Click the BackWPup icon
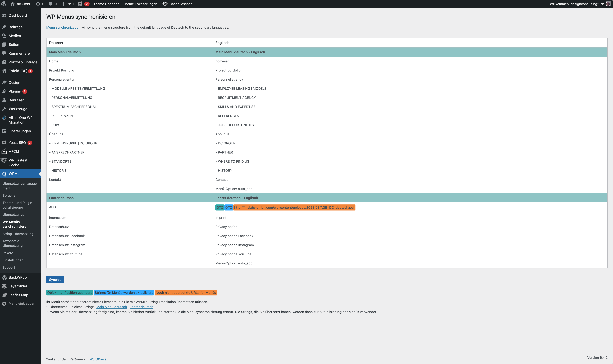613x364 pixels. [x=4, y=277]
